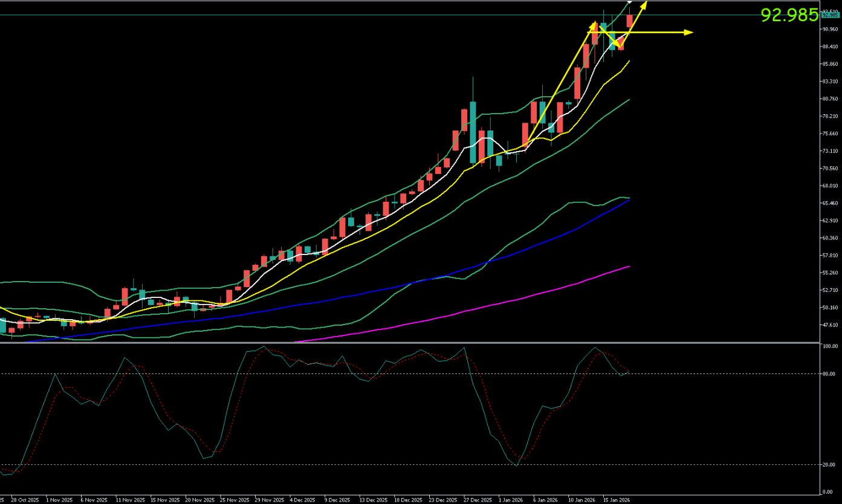The image size is (842, 504).
Task: Select the 28 Oct 2025 date label
Action: click(25, 500)
